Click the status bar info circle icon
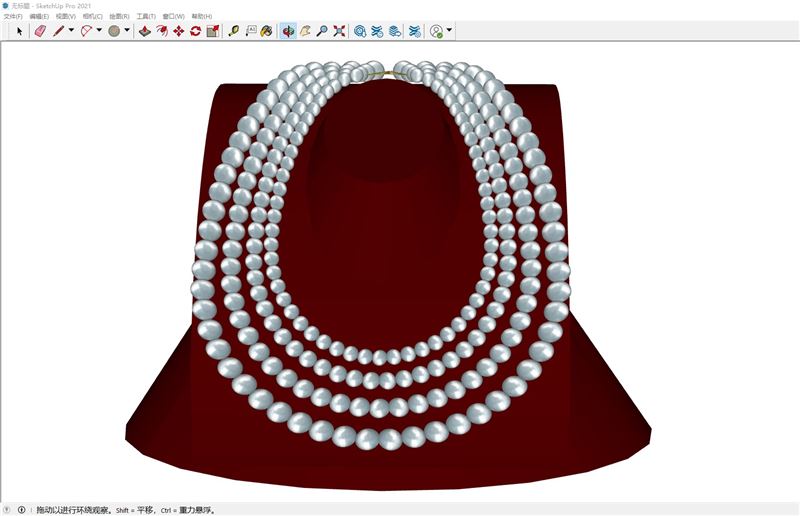The image size is (800, 516). click(x=21, y=509)
